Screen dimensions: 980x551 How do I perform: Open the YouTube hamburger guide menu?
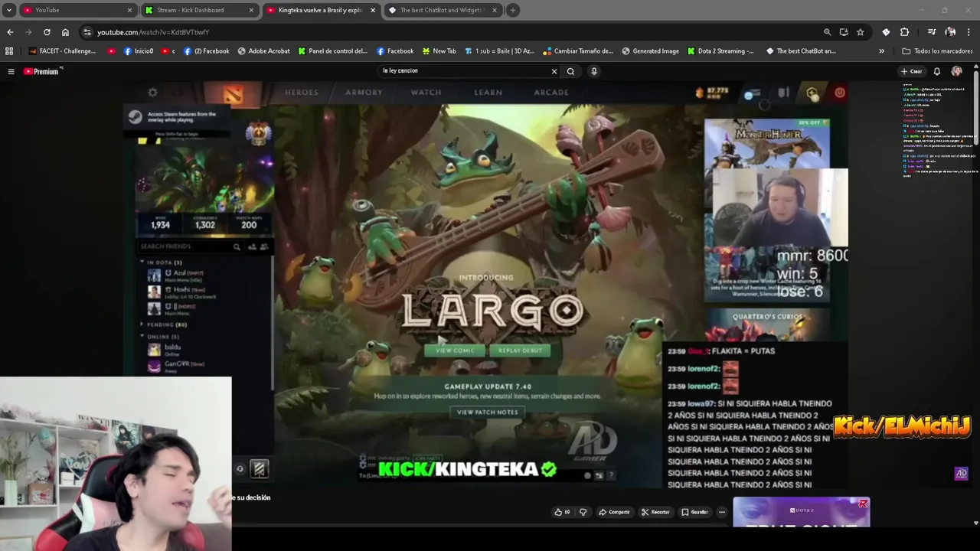[11, 71]
